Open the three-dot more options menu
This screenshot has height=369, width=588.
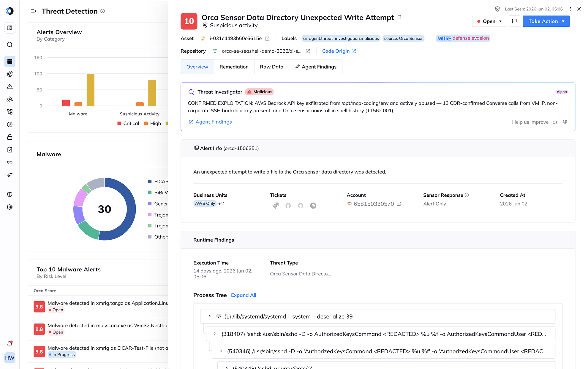click(x=570, y=9)
